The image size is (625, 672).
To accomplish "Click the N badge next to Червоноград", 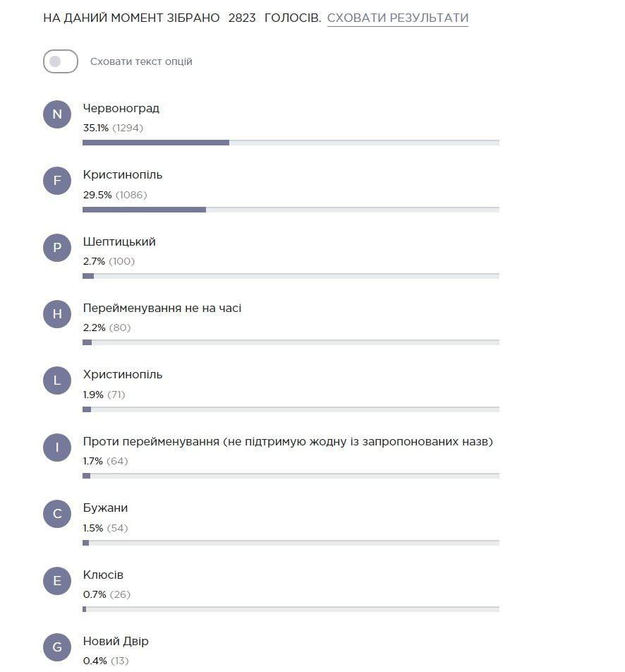I will 57,114.
